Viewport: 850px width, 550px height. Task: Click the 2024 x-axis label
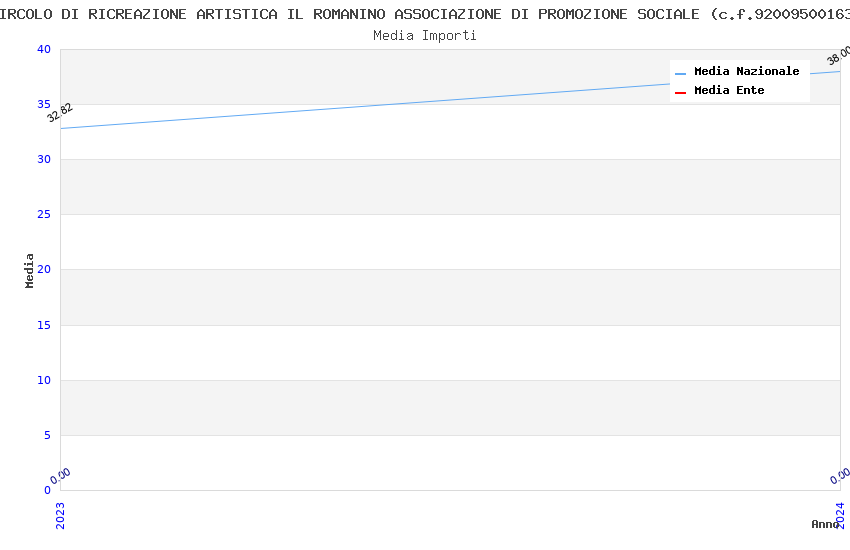pos(840,515)
